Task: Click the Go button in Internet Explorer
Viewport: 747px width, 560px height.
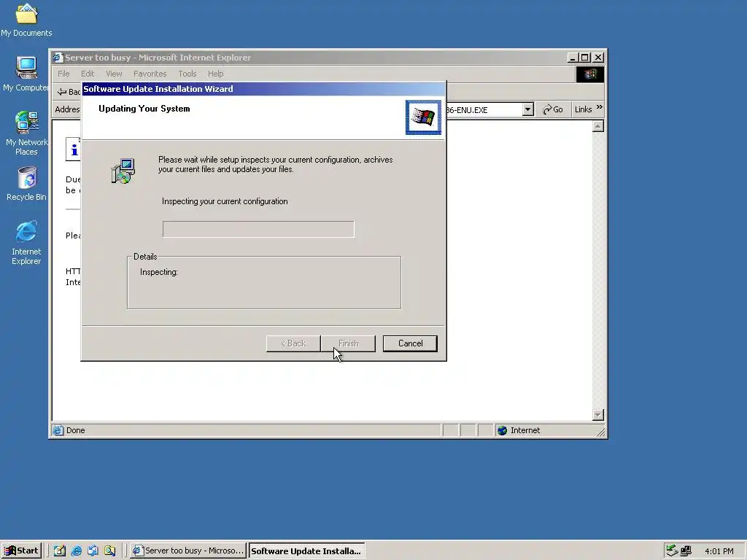Action: pyautogui.click(x=553, y=109)
